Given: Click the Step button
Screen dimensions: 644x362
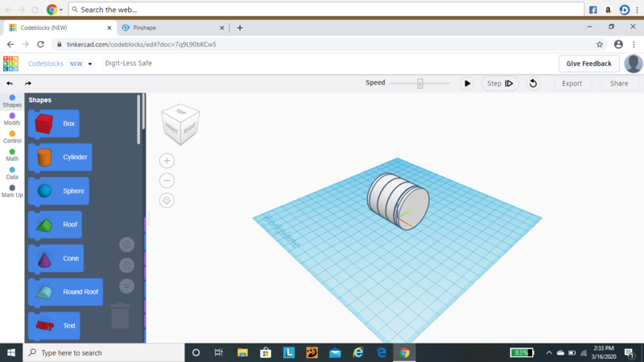Looking at the screenshot, I should 500,84.
